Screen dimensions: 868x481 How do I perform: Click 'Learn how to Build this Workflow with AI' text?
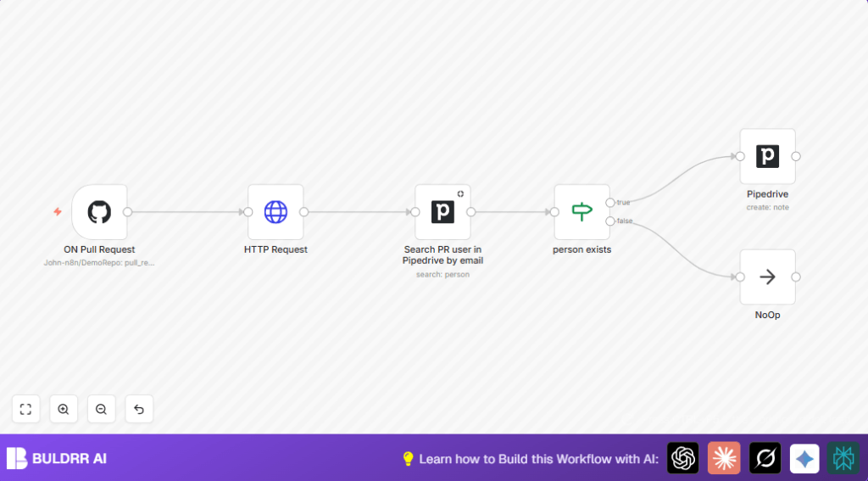point(538,459)
